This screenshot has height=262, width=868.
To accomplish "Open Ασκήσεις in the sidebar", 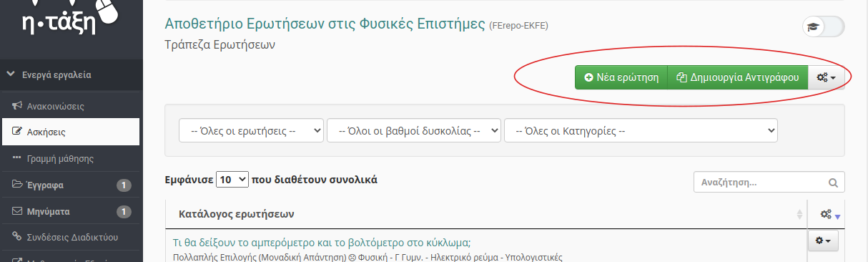I will tap(70, 132).
